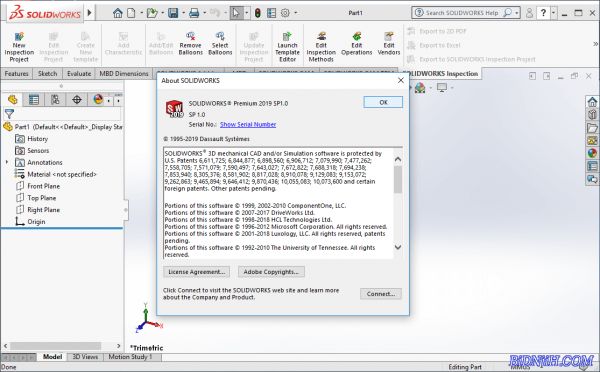Switch to the Evaluate tab
Viewport: 600px width, 372px height.
click(79, 73)
